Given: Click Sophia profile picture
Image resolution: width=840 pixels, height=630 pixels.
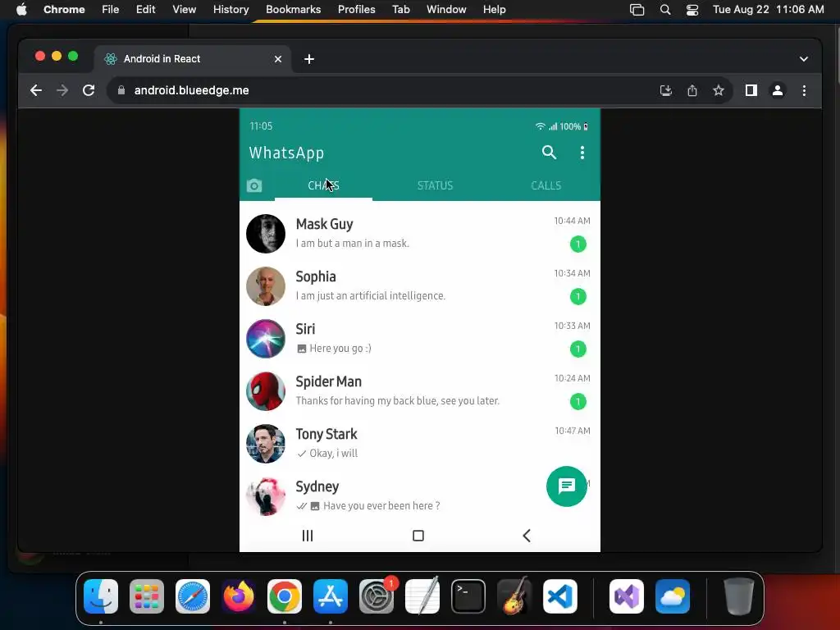Looking at the screenshot, I should pos(266,286).
